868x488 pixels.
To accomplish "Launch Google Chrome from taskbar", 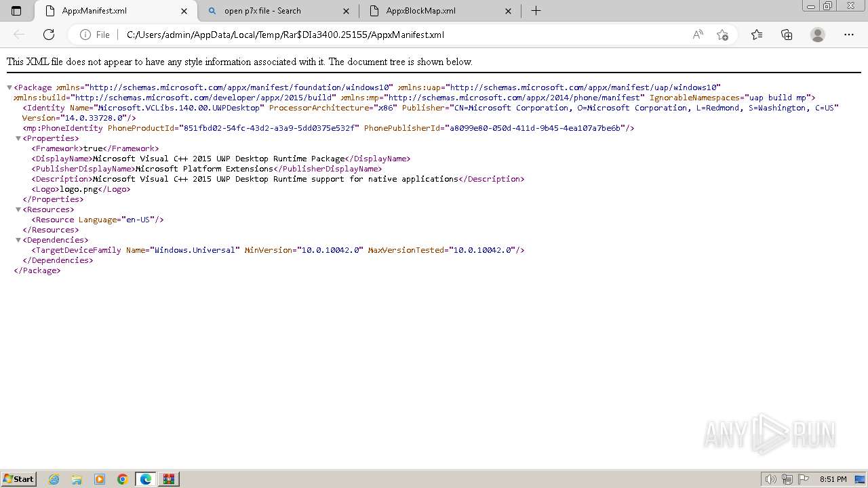I will tap(123, 479).
